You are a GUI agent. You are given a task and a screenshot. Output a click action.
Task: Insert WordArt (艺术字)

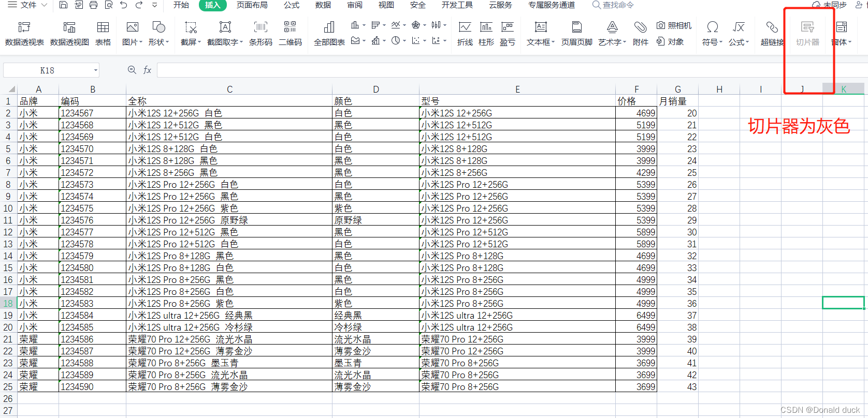[x=612, y=34]
